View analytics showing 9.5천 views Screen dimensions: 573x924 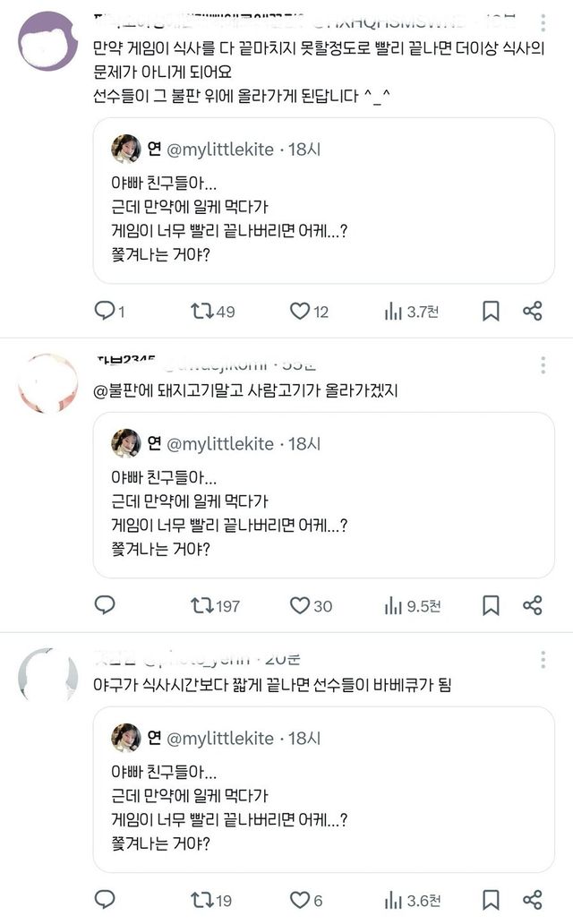click(393, 605)
